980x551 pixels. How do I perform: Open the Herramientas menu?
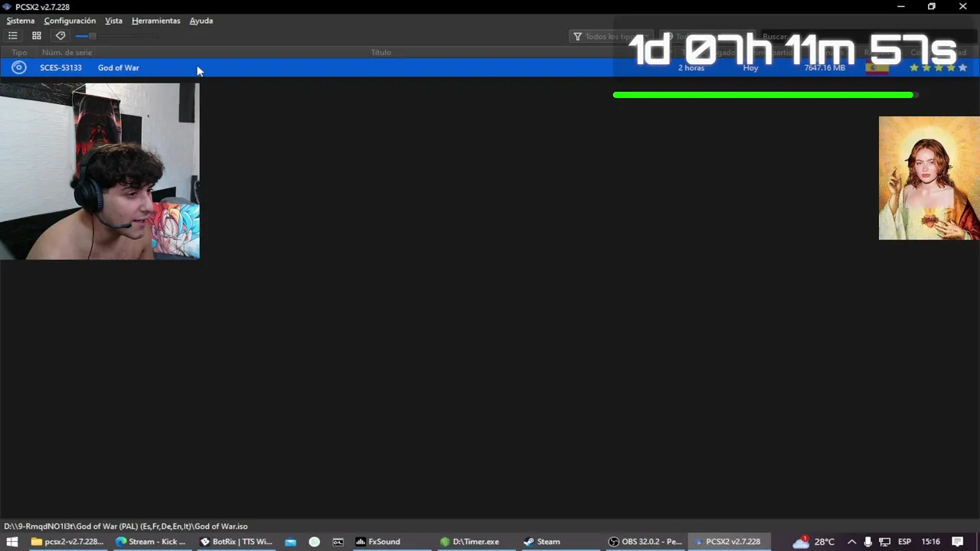(156, 21)
